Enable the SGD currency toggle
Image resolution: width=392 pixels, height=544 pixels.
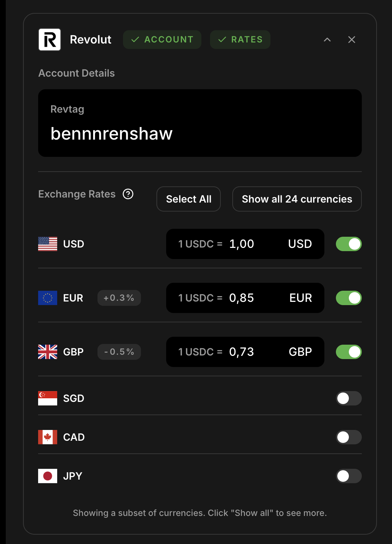348,398
